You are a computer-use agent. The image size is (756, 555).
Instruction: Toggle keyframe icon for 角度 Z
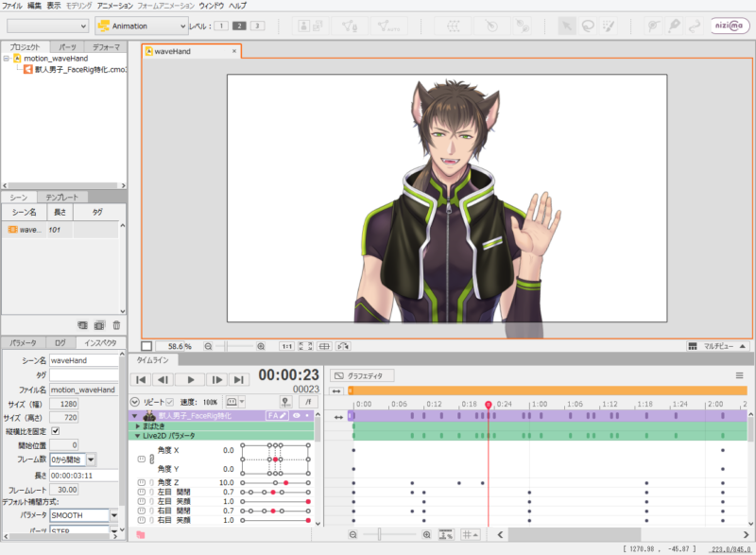coord(141,483)
